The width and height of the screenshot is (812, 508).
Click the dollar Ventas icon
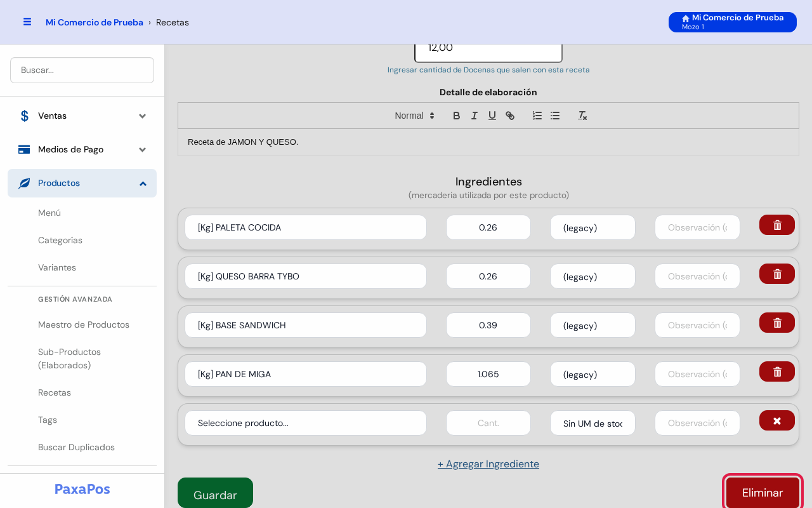(24, 116)
